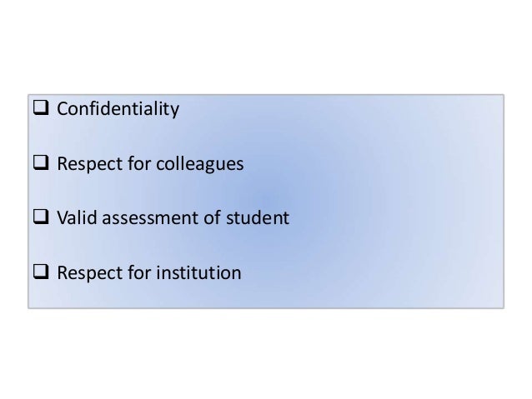Click the blue area right of the word student
Image resolution: width=532 pixels, height=399 pixels.
click(x=396, y=217)
